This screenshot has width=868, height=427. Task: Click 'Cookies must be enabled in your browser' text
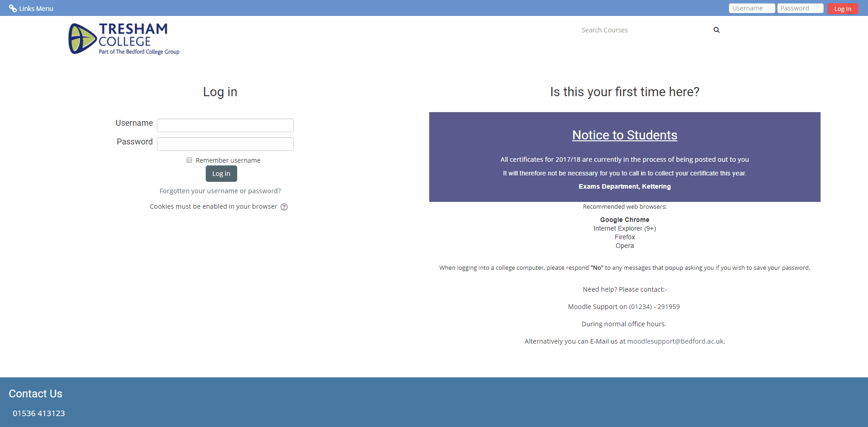[x=213, y=206]
